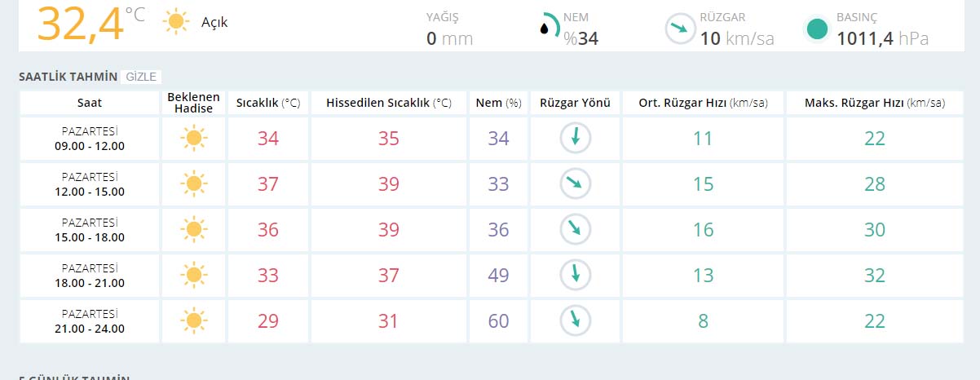The height and width of the screenshot is (380, 980).
Task: Click the Nem (%) column header
Action: tap(499, 103)
